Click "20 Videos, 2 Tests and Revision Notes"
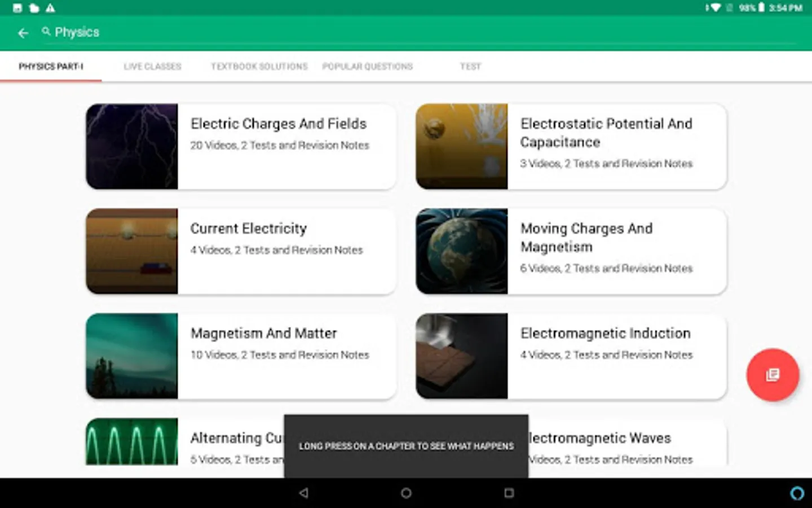Viewport: 812px width, 508px height. pos(280,146)
